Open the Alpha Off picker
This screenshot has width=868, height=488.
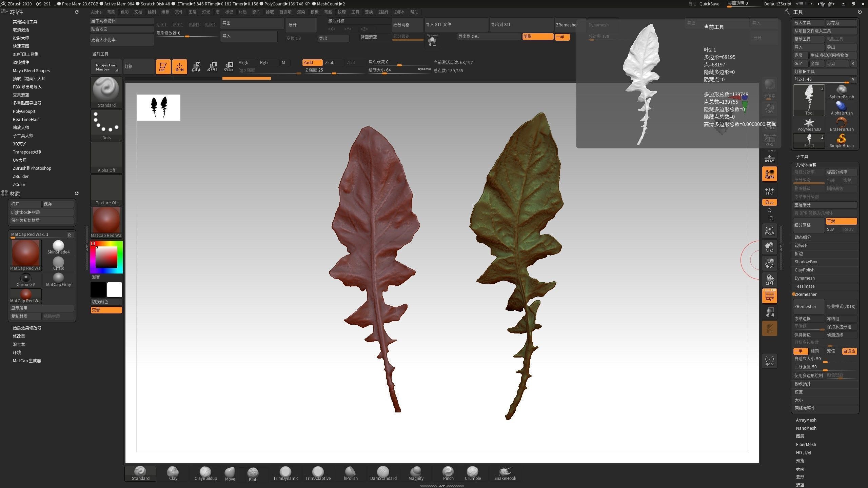(106, 157)
